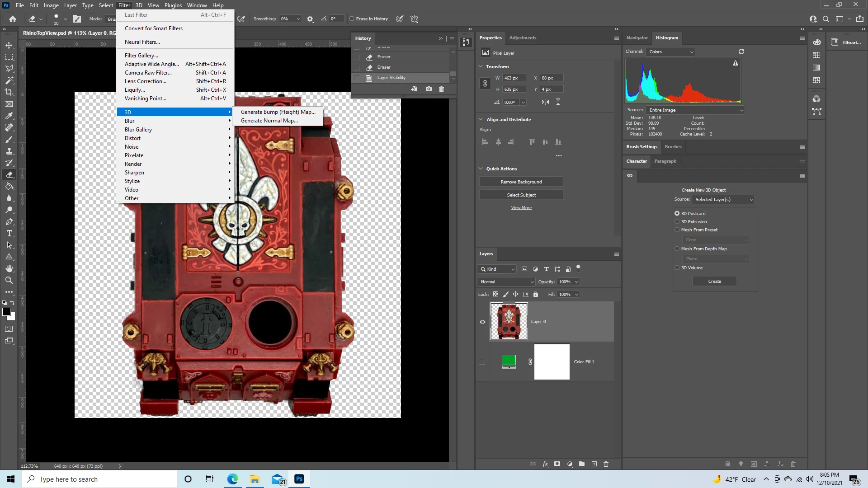Click the green Color Fill 1 swatch
The width and height of the screenshot is (868, 488).
pyautogui.click(x=509, y=361)
